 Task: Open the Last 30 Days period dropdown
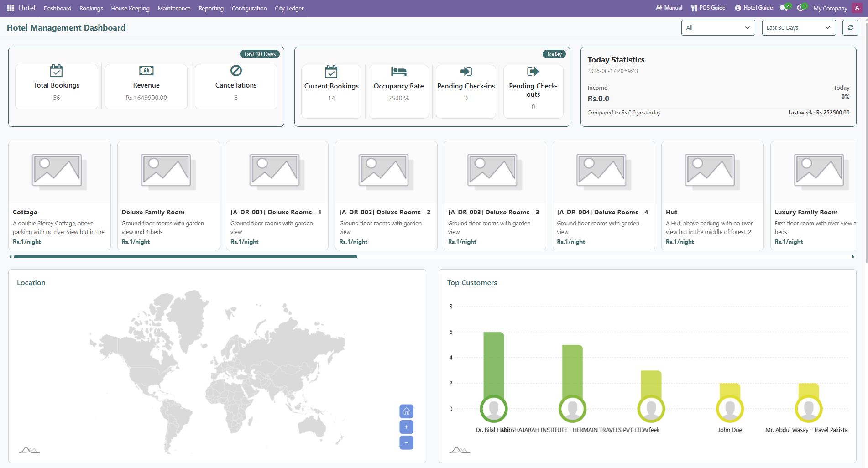(799, 28)
